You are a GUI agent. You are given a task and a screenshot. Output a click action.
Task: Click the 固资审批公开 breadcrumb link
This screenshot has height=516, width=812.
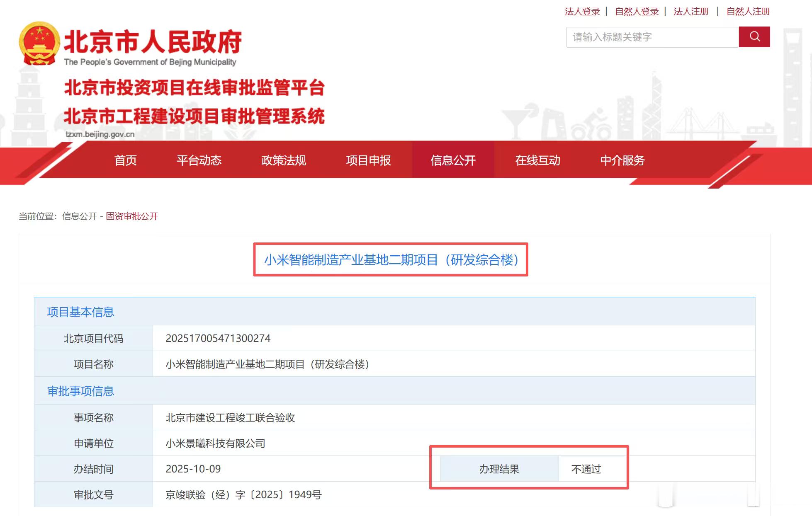tap(132, 216)
